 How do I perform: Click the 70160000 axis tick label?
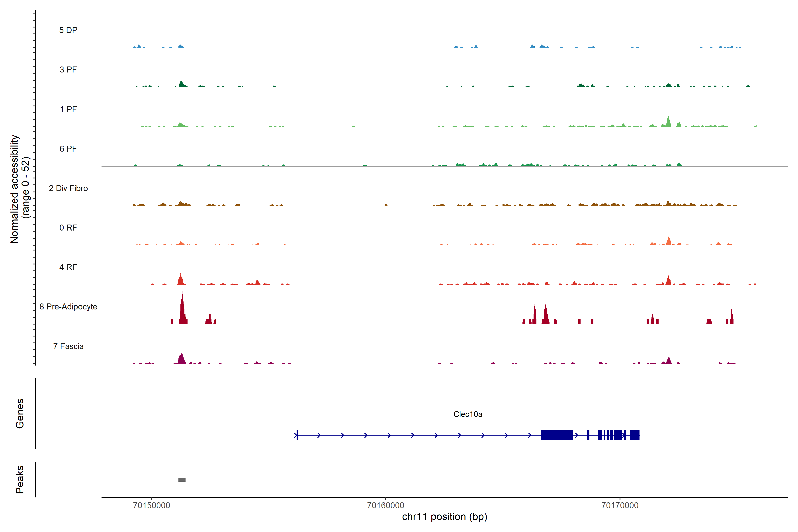point(386,505)
